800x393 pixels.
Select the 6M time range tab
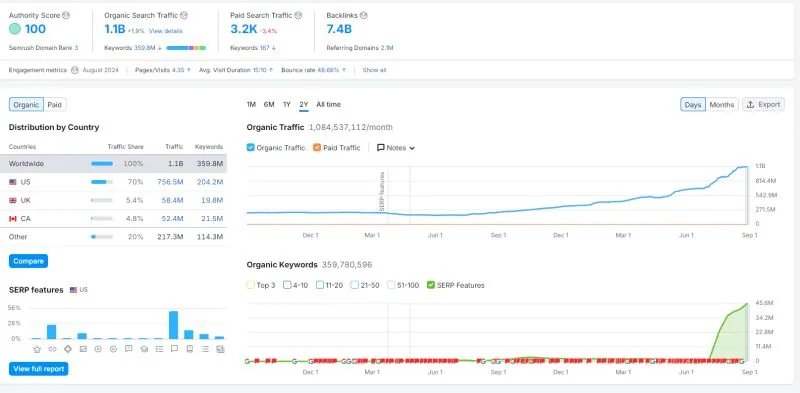point(269,105)
